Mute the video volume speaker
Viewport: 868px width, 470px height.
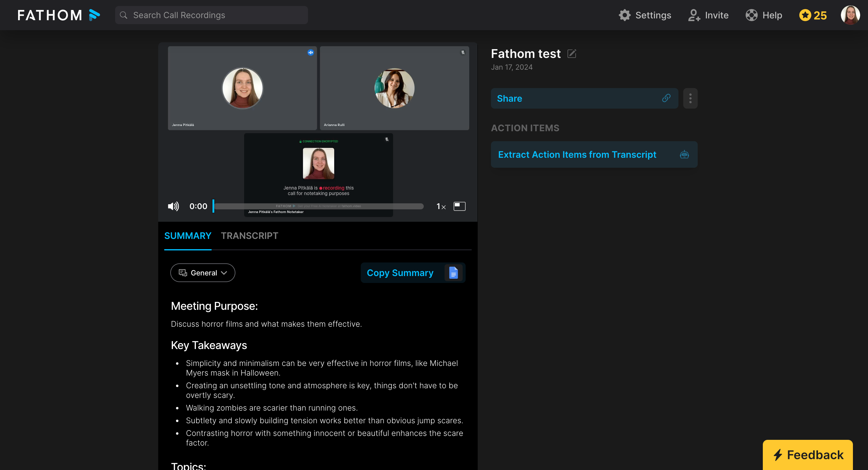tap(173, 206)
